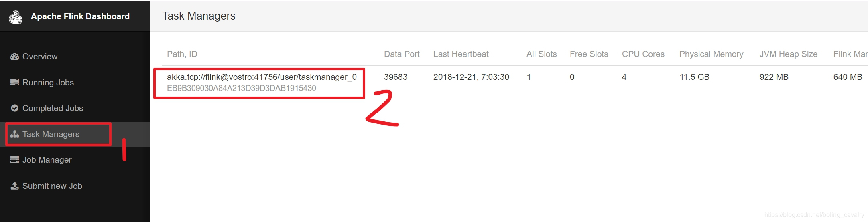Click the Task Managers sitemap icon
The image size is (868, 222).
click(15, 134)
